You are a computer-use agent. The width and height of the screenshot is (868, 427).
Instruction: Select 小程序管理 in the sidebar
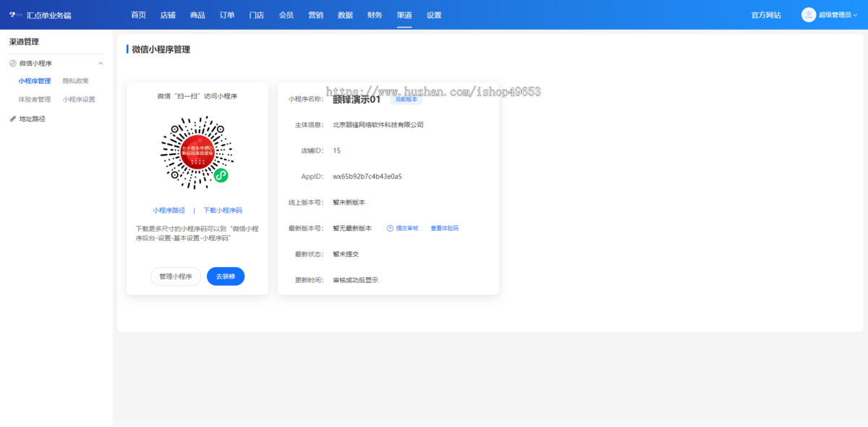pyautogui.click(x=35, y=81)
